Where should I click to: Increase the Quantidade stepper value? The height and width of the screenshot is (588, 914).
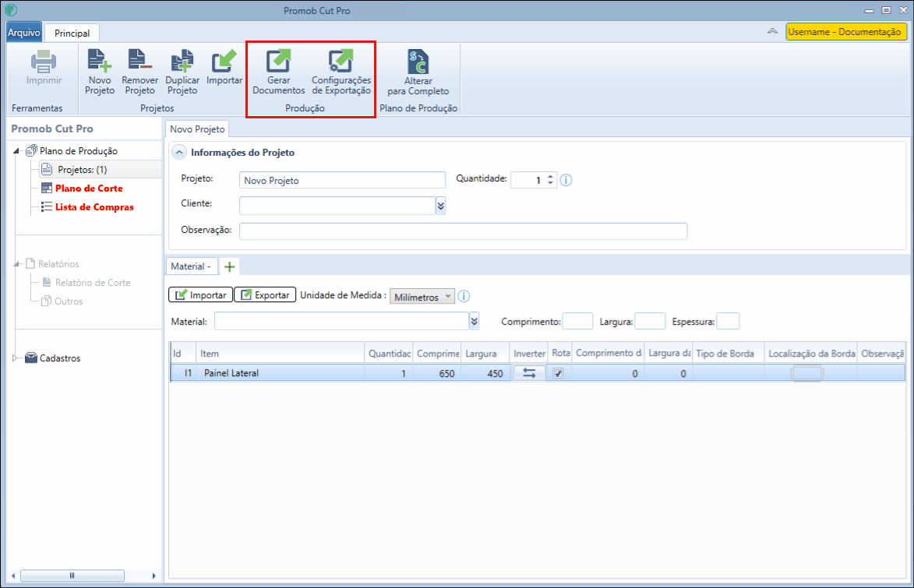click(550, 177)
